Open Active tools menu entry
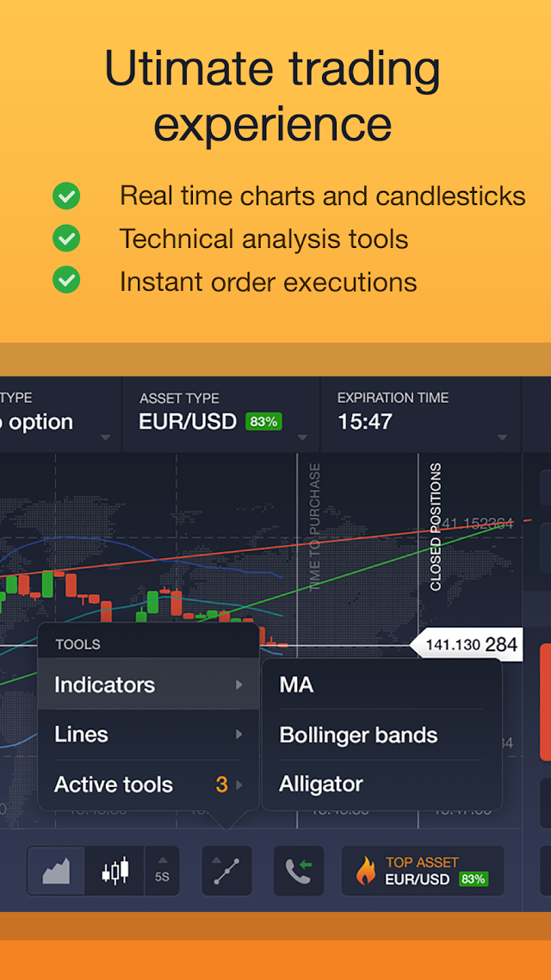Viewport: 551px width, 980px height. [148, 784]
